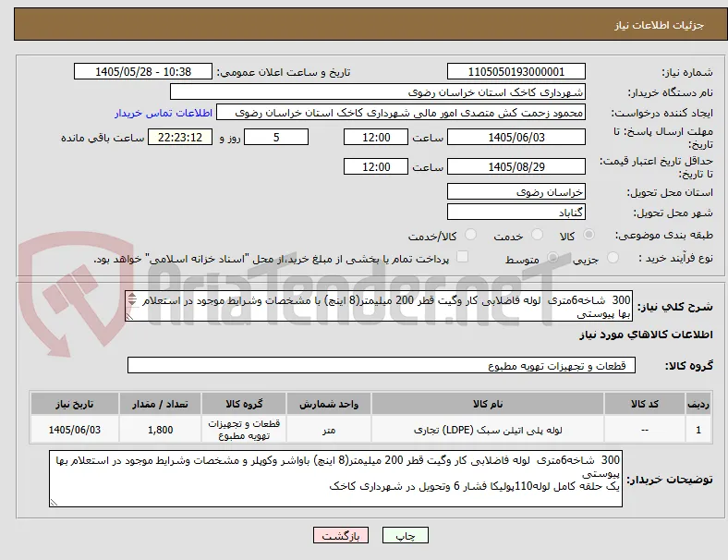The image size is (728, 560).
Task: Click the توضیحات خریدار textarea
Action: 335,479
